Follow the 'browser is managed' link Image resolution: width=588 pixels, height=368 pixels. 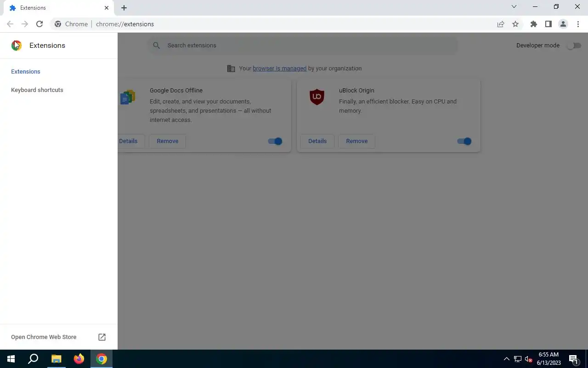279,69
